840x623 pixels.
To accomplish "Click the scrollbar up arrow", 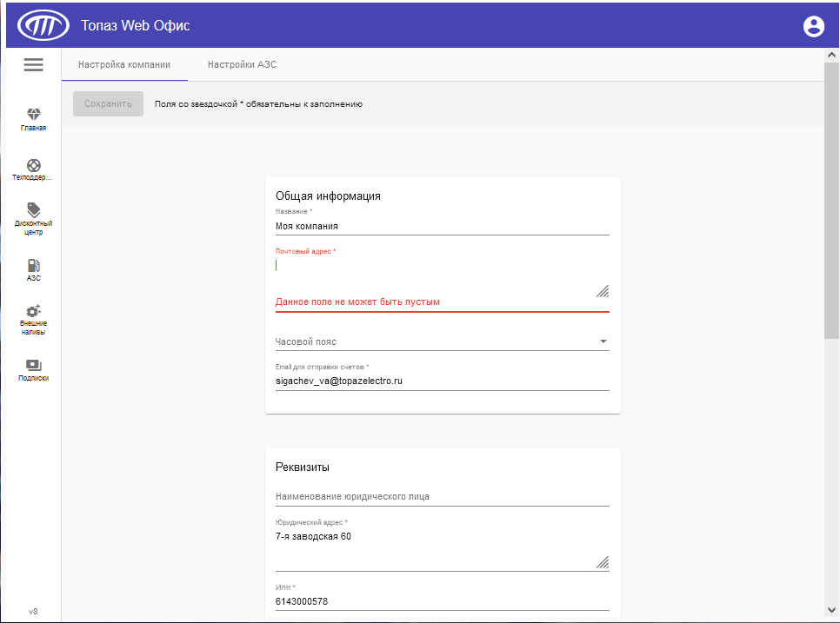I will pyautogui.click(x=831, y=55).
